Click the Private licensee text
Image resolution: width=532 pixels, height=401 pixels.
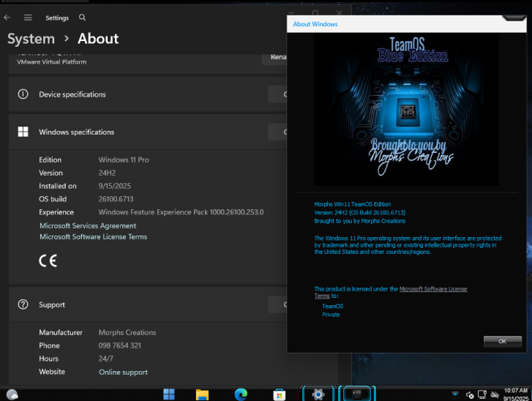tap(331, 315)
